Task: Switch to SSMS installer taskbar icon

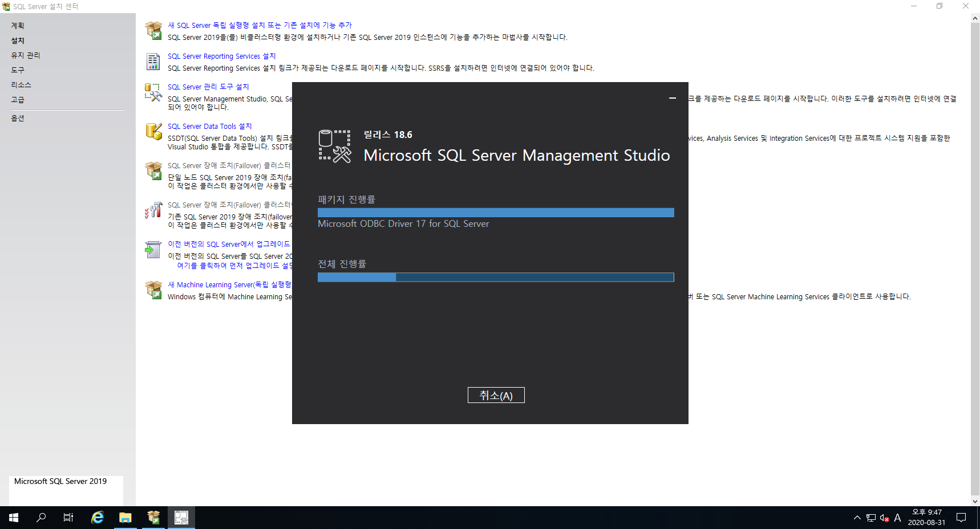Action: [181, 518]
